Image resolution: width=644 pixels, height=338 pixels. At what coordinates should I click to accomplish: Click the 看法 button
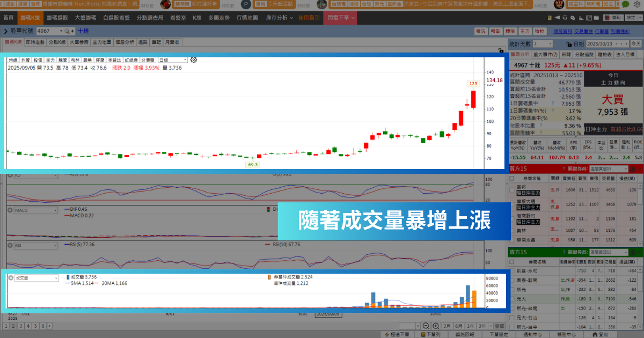[481, 32]
